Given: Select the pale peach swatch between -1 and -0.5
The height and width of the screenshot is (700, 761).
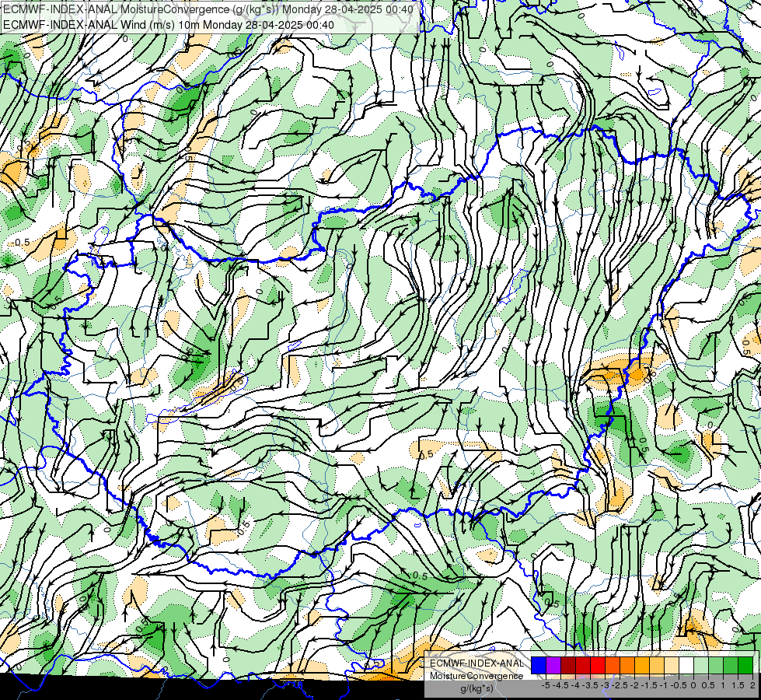Looking at the screenshot, I should pos(672,666).
